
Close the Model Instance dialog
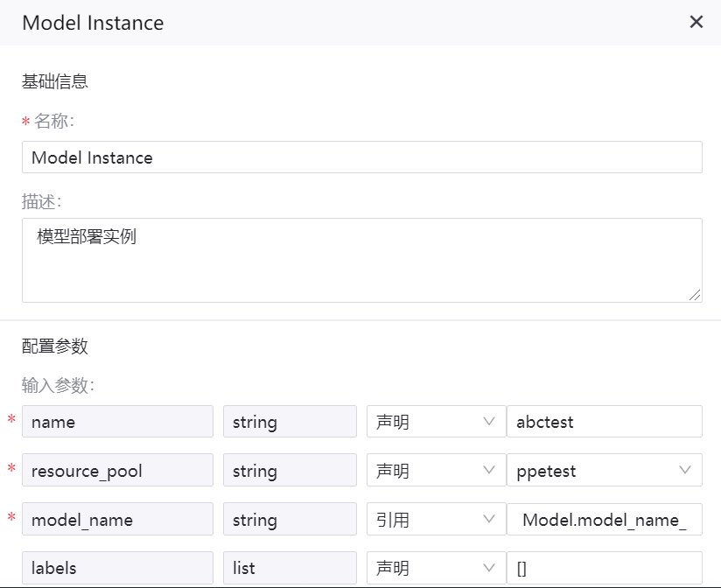pos(696,22)
